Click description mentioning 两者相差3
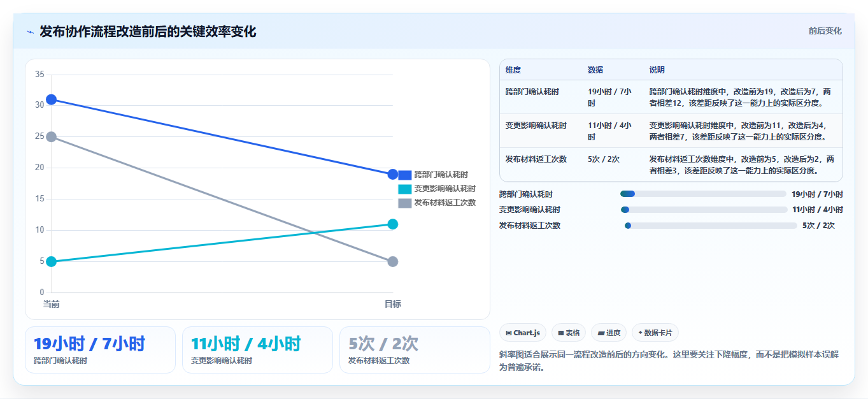Image resolution: width=868 pixels, height=399 pixels. point(742,164)
